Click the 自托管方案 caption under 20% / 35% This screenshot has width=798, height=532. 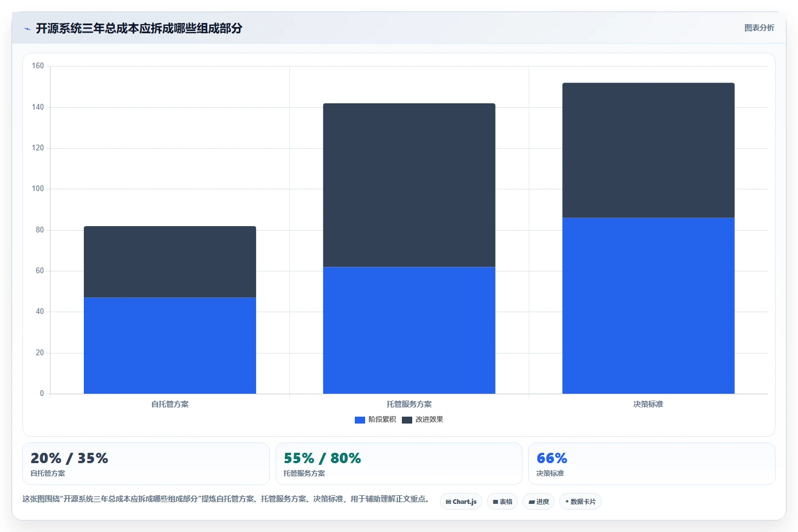(x=48, y=473)
